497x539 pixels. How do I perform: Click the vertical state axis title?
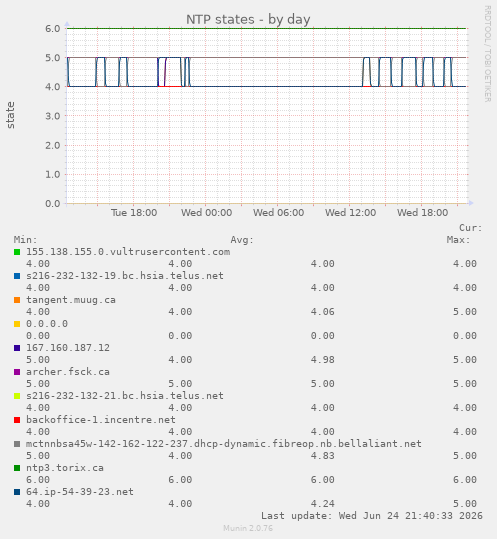pos(10,115)
